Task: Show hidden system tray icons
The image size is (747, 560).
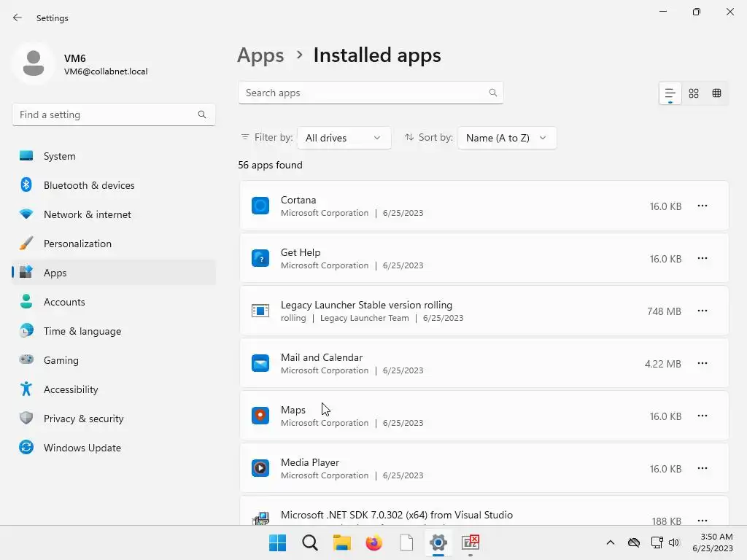Action: [611, 542]
